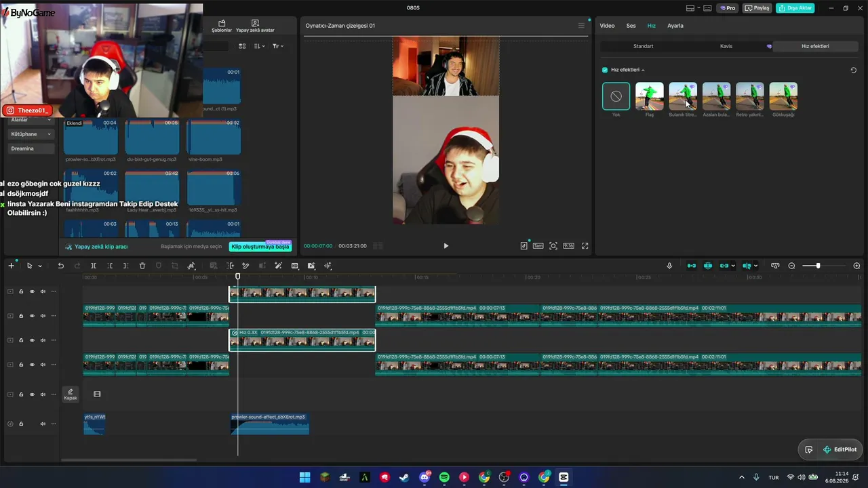The image size is (868, 488).
Task: Switch to the Ses tab
Action: 631,26
